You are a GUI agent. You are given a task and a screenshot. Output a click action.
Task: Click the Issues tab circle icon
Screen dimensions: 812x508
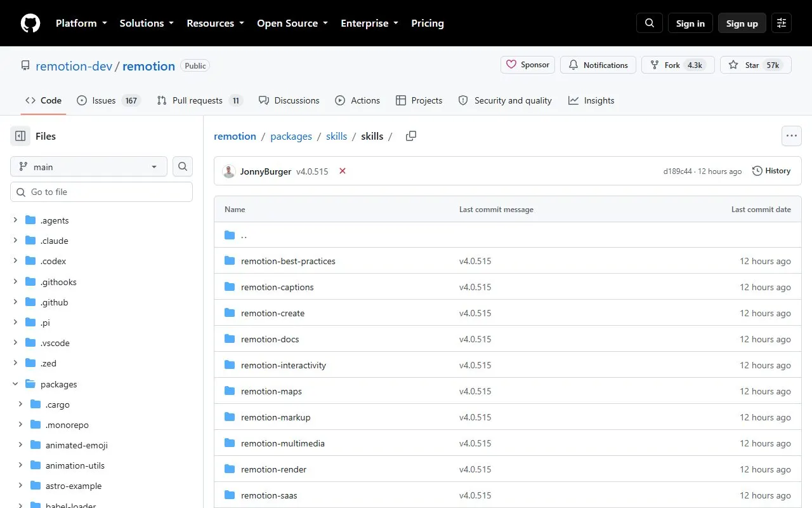[x=82, y=100]
